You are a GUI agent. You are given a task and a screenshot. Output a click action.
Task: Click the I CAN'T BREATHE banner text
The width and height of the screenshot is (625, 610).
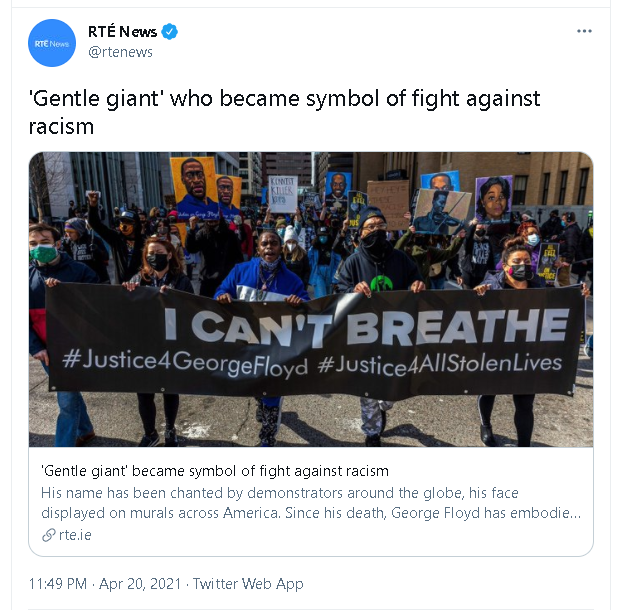[x=367, y=326]
